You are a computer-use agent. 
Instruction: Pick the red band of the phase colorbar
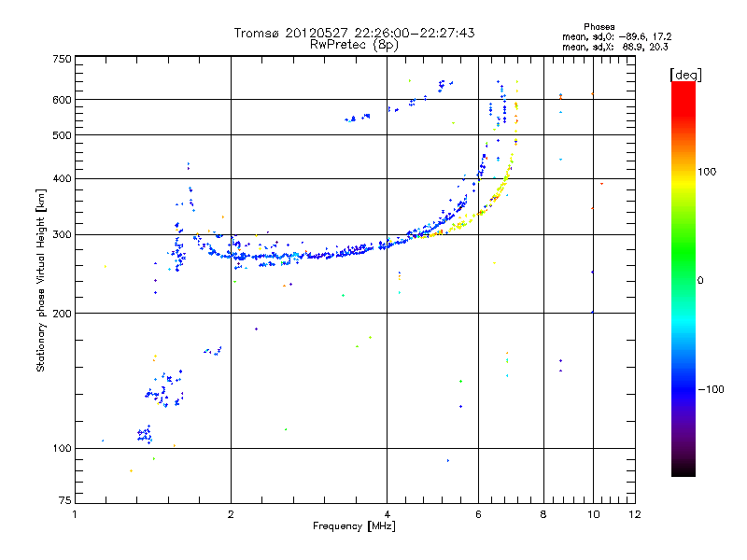coord(684,98)
